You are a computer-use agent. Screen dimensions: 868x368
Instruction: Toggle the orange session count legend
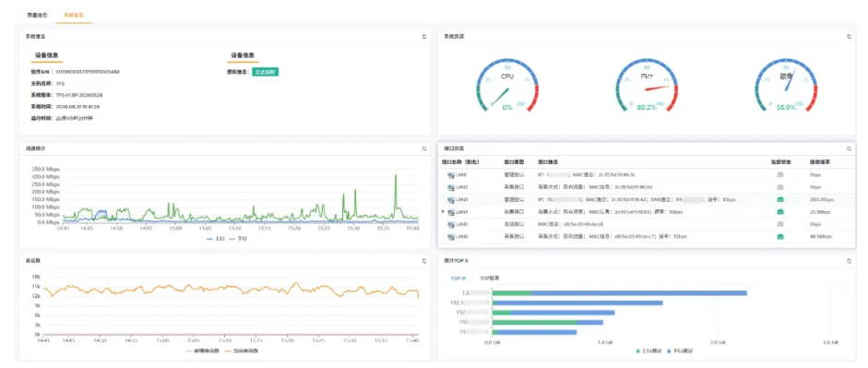click(242, 350)
